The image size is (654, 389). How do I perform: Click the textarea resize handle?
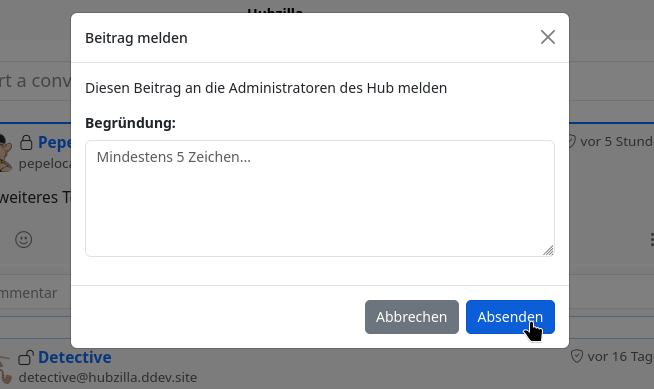(548, 250)
